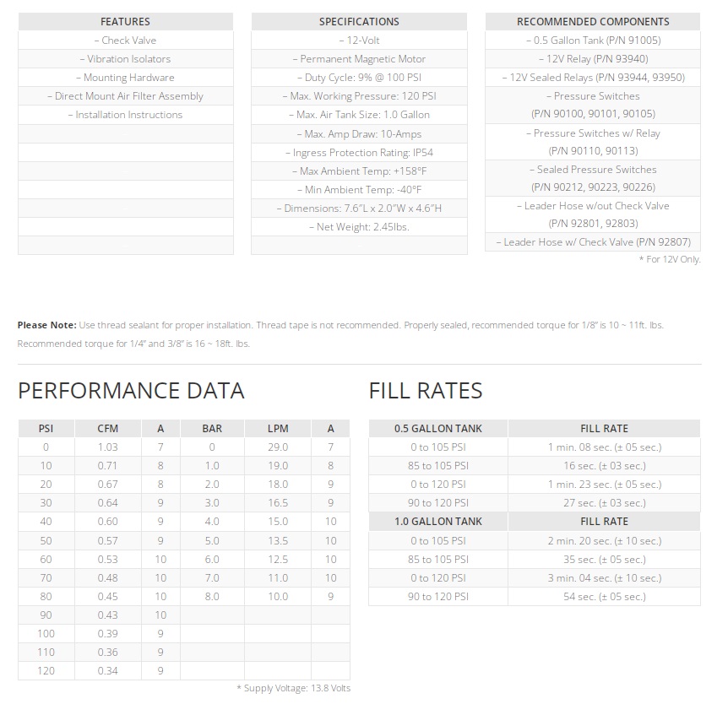Viewport: 728px width, 715px height.
Task: Select the Ingress Protection Rating IP54 row
Action: tap(359, 153)
